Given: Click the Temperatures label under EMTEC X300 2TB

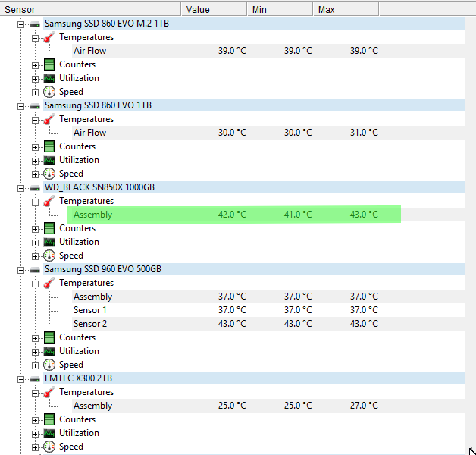Looking at the screenshot, I should point(86,392).
